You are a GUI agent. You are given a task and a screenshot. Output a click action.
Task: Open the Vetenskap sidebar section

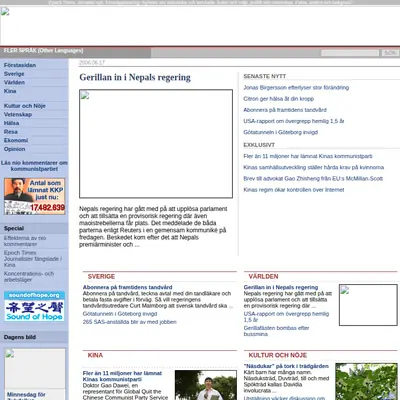(x=18, y=114)
